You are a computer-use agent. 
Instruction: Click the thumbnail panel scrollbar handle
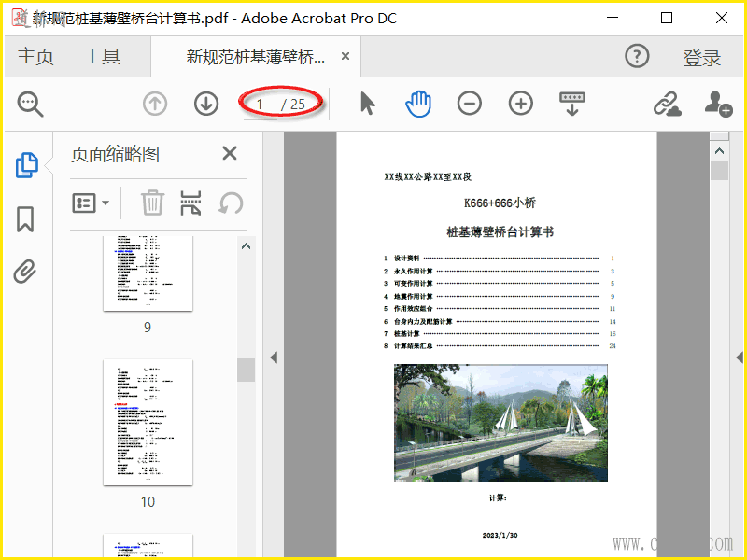tap(246, 370)
